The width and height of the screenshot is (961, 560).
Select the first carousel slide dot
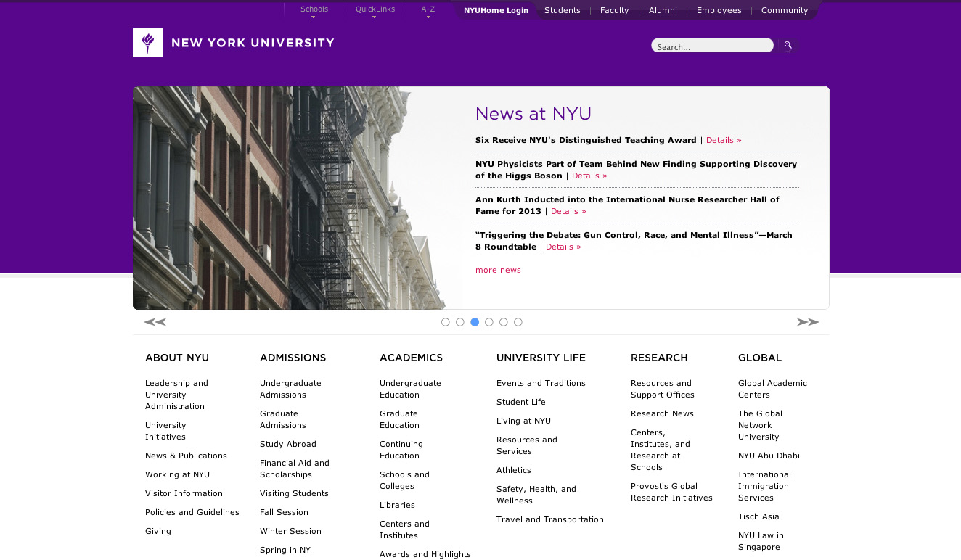446,322
